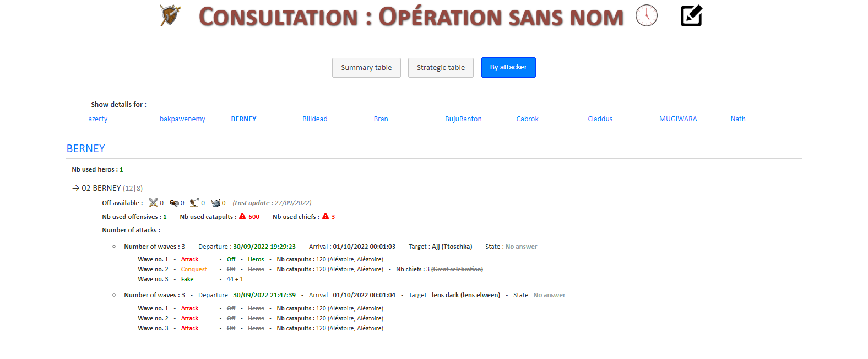Click the used catapults value 600
Image resolution: width=868 pixels, height=359 pixels.
(x=254, y=217)
